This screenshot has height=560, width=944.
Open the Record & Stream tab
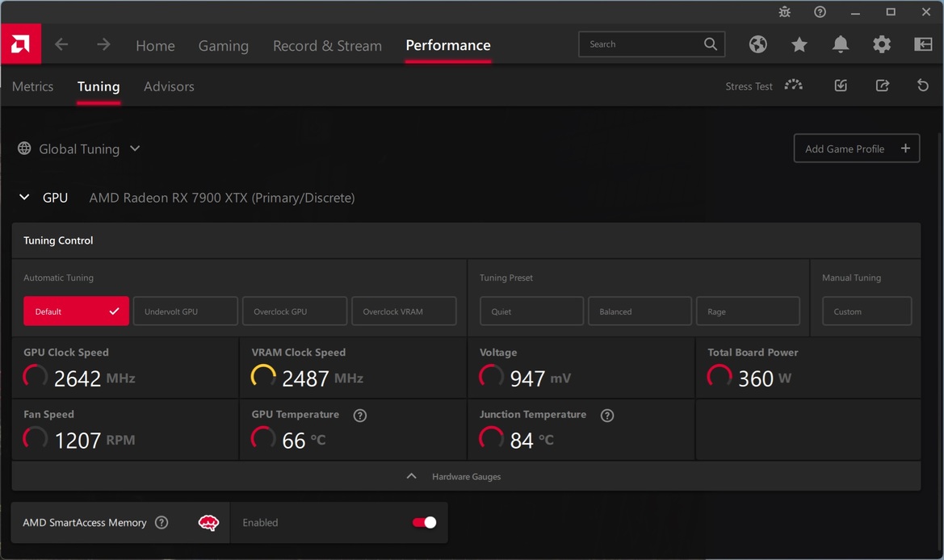click(328, 46)
